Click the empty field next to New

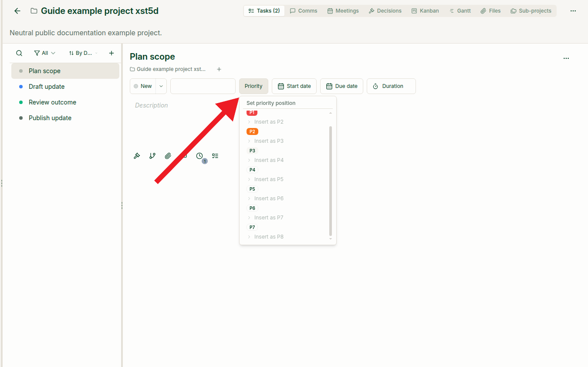point(203,86)
